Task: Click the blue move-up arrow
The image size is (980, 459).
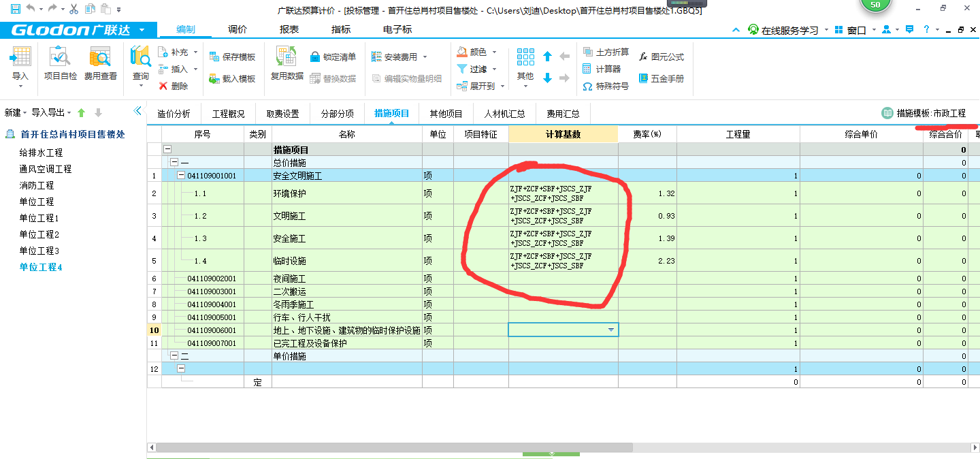Action: (x=547, y=57)
